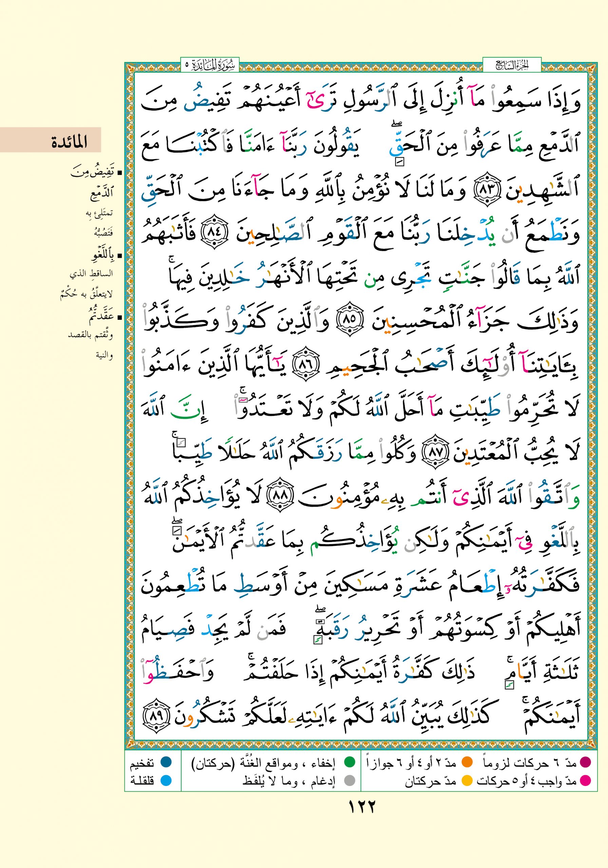Open the glossary entry عَقَّدتُّمُ
The image size is (608, 868).
point(101,316)
